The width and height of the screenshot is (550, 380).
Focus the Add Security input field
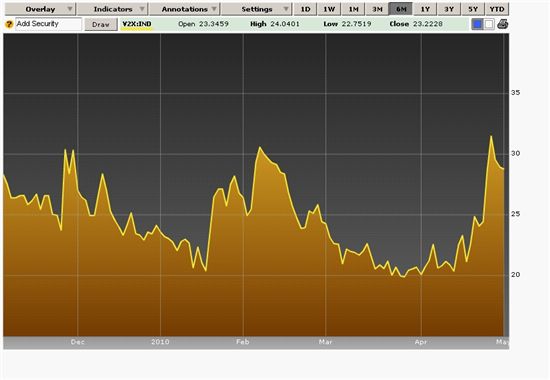(48, 24)
